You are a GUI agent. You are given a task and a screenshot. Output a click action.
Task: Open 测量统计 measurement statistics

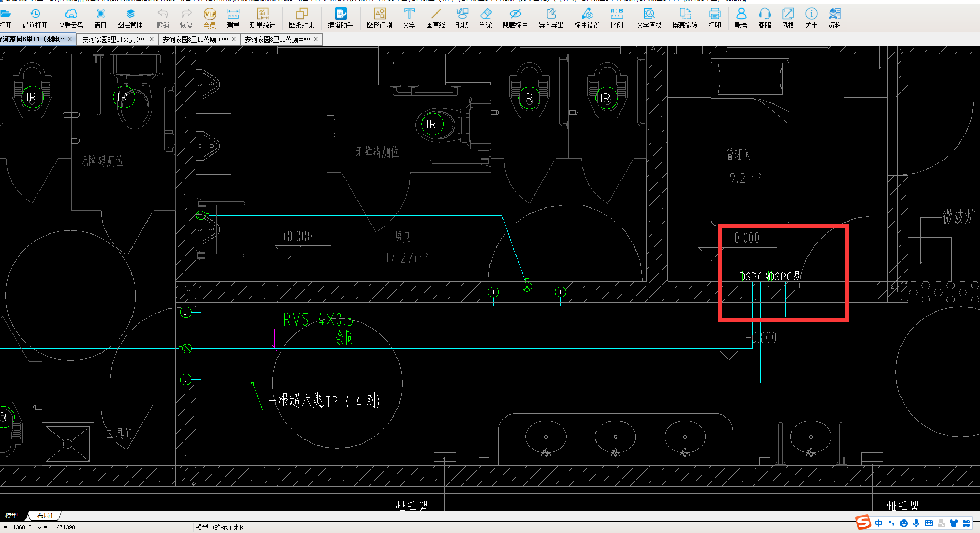262,18
